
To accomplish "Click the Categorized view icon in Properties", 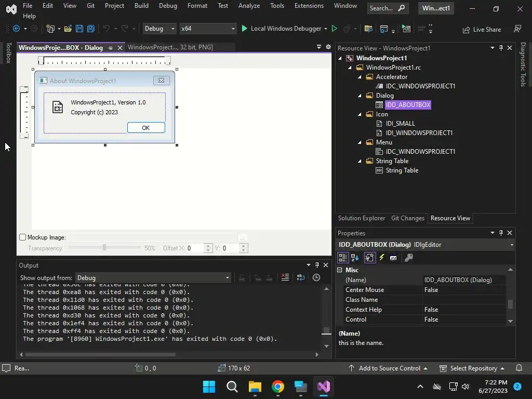I will [x=343, y=258].
